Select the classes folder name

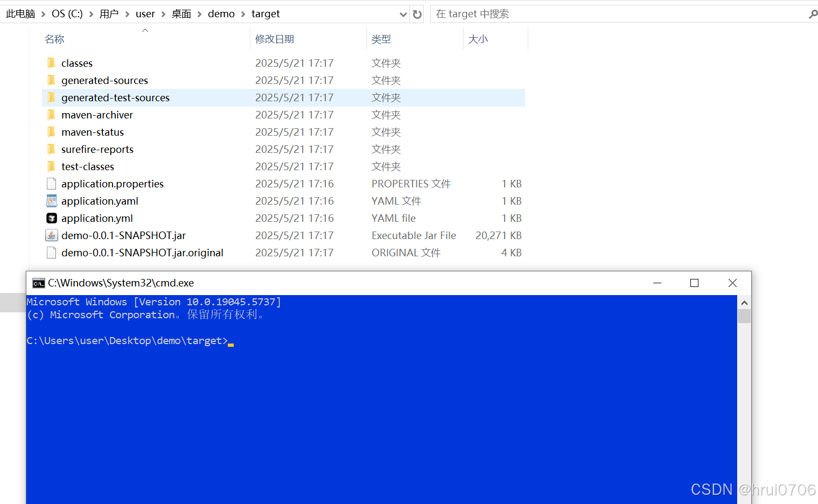77,63
